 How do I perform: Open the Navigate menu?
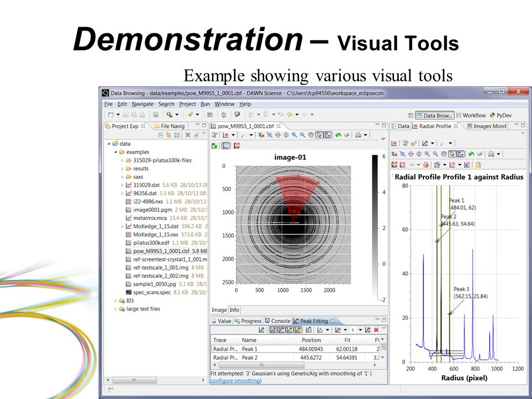coord(142,104)
